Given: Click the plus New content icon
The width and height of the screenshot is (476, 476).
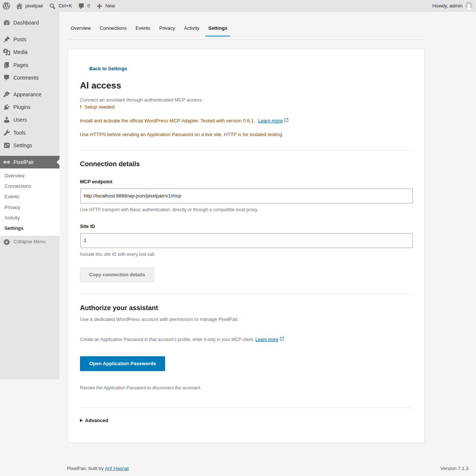Looking at the screenshot, I should pyautogui.click(x=99, y=6).
